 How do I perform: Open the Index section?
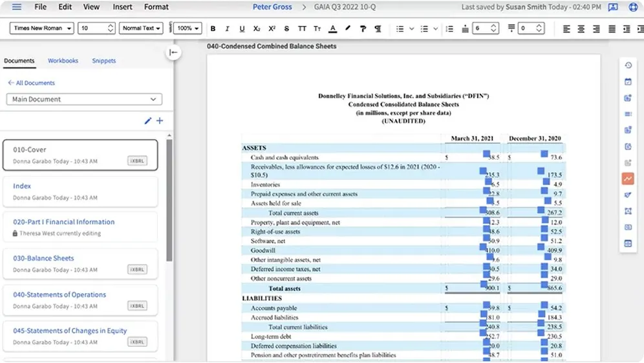point(80,191)
